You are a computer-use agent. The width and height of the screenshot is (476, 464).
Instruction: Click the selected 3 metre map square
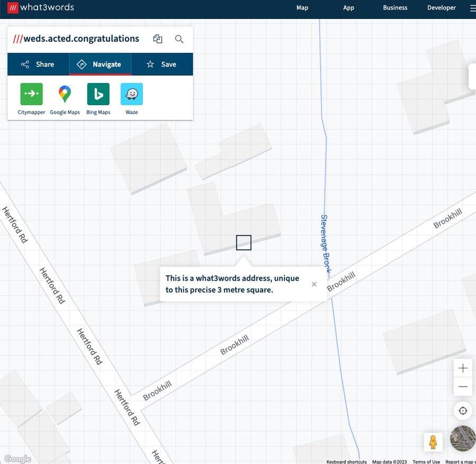click(x=244, y=243)
